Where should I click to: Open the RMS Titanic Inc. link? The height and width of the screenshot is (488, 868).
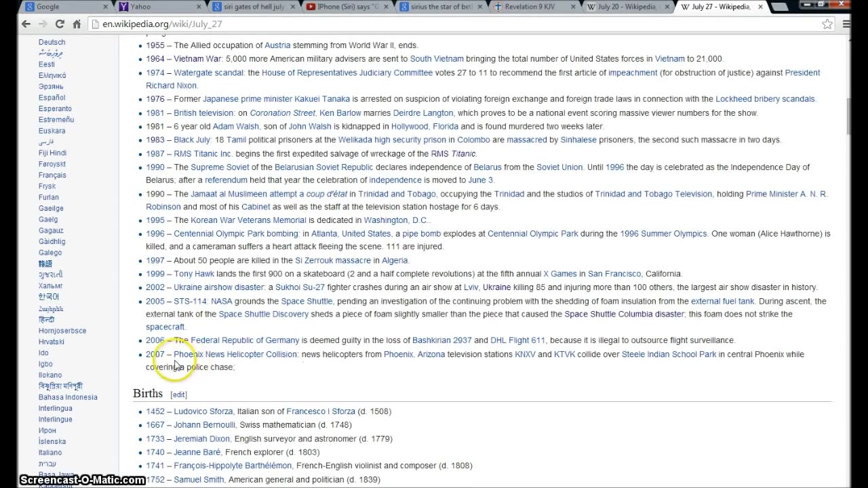pyautogui.click(x=203, y=154)
